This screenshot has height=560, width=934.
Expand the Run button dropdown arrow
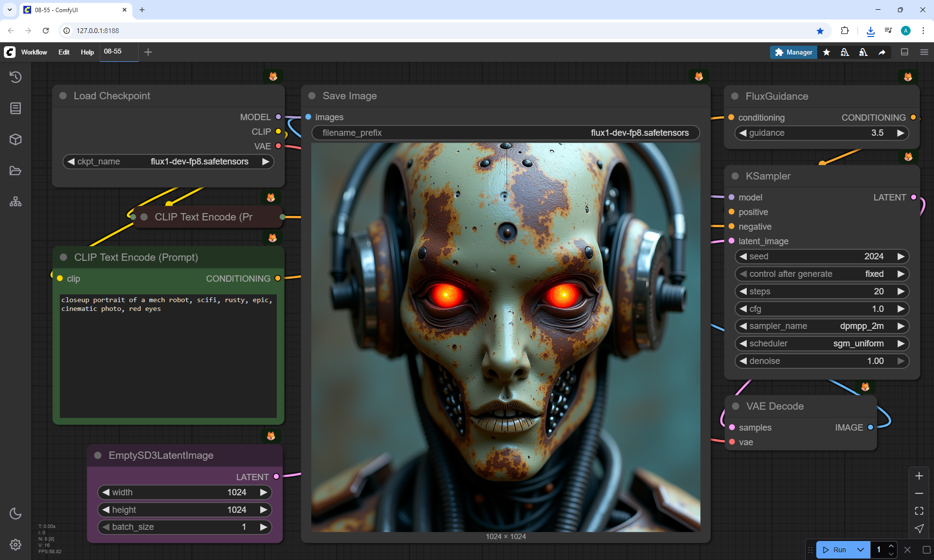click(x=861, y=550)
